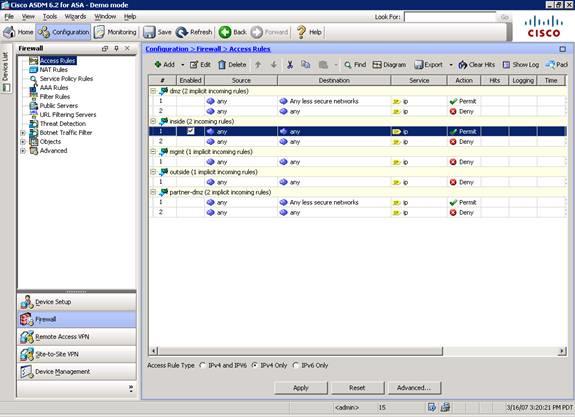
Task: Open the Export dropdown arrow
Action: [451, 65]
